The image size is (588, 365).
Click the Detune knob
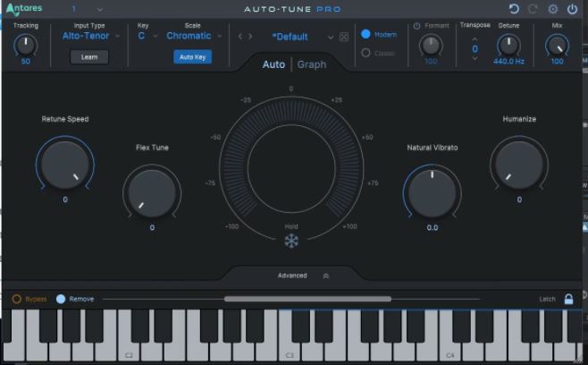pos(508,46)
